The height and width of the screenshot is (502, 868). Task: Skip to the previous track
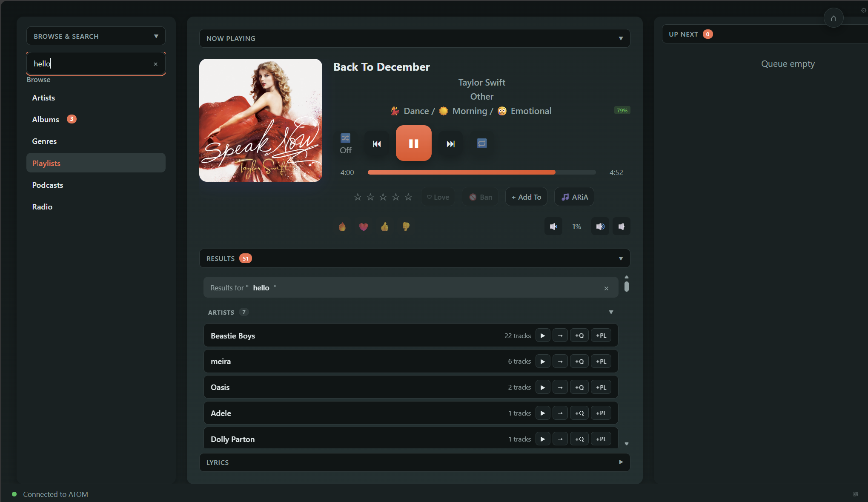[x=377, y=143]
